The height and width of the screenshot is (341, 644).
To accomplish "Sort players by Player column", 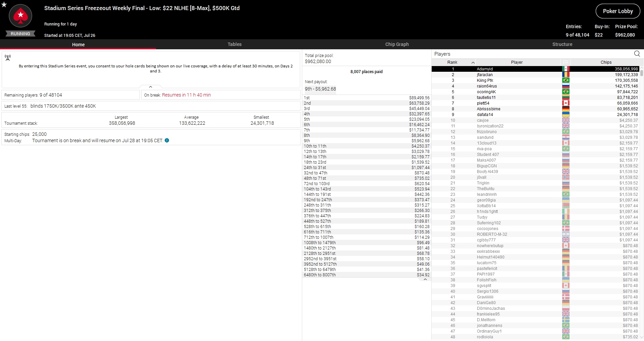I will click(517, 62).
